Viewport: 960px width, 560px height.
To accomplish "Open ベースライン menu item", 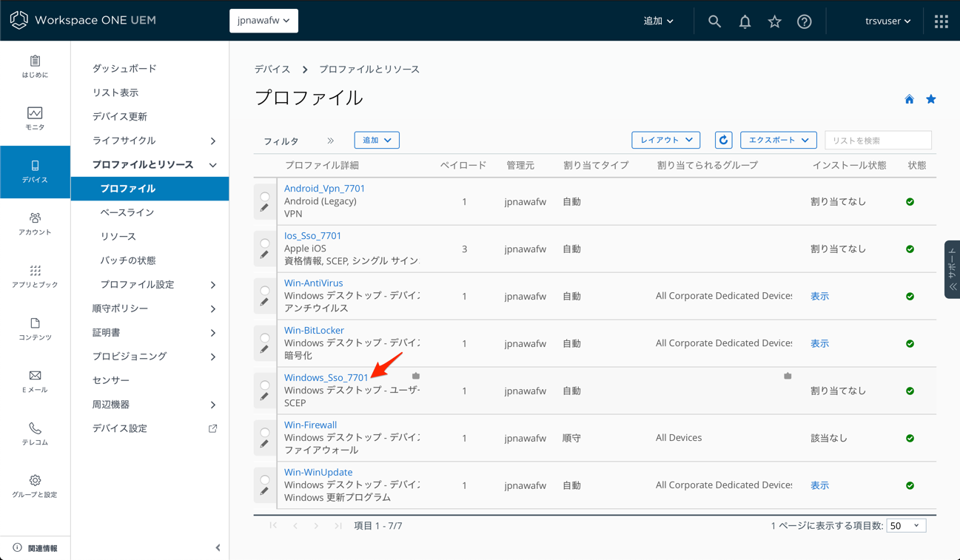I will pos(127,212).
